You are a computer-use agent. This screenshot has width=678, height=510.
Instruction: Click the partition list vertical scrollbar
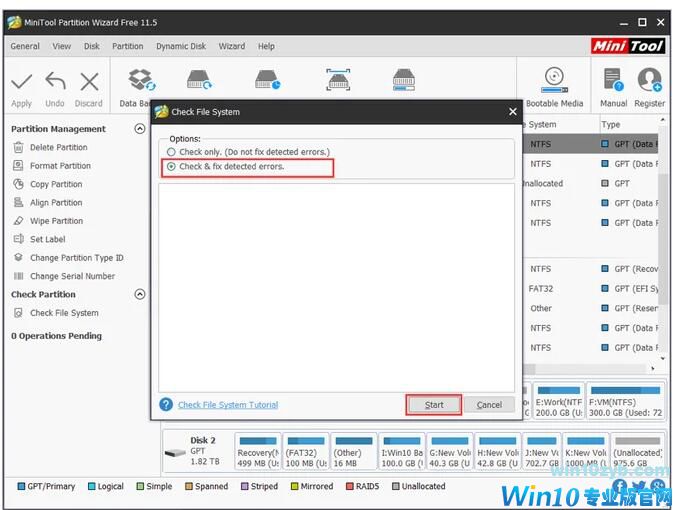click(663, 239)
